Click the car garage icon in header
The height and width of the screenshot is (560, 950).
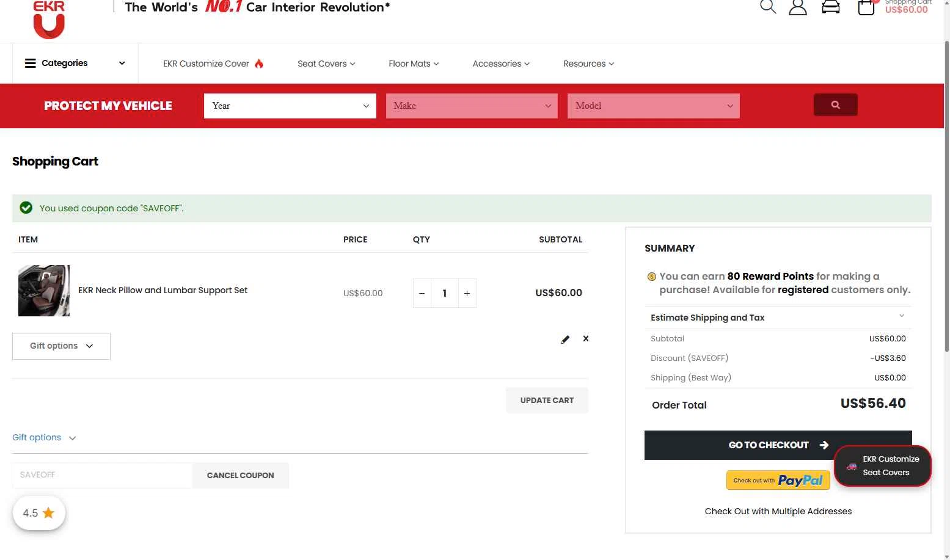pos(831,7)
